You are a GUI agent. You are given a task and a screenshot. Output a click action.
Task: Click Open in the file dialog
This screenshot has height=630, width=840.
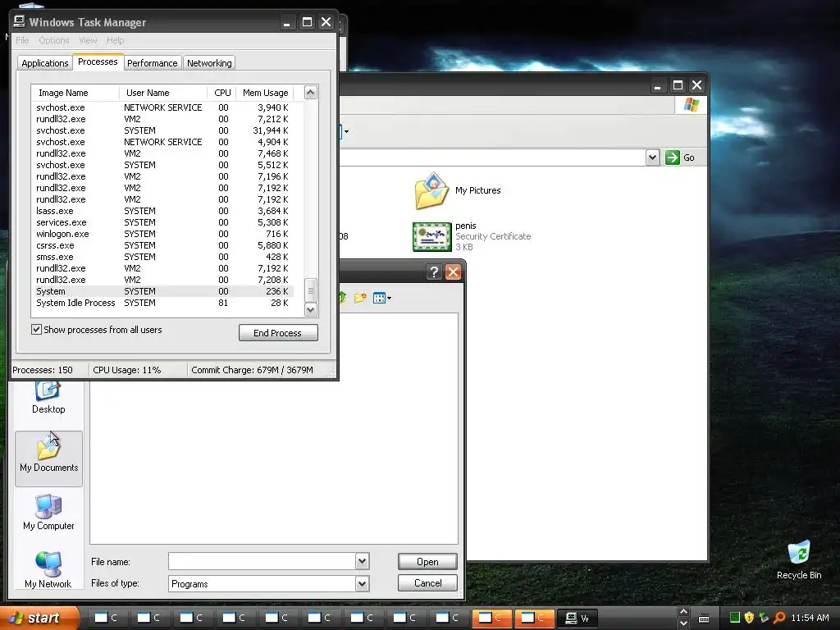tap(427, 561)
